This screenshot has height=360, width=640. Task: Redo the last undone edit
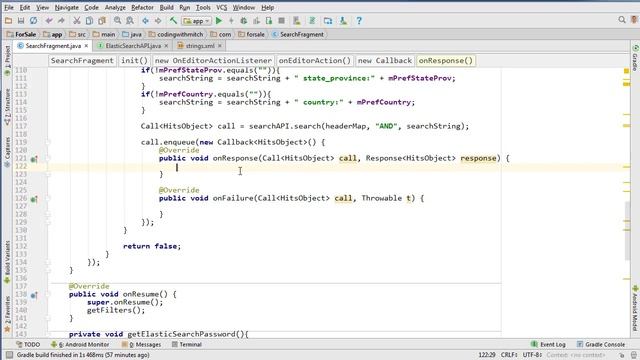61,20
